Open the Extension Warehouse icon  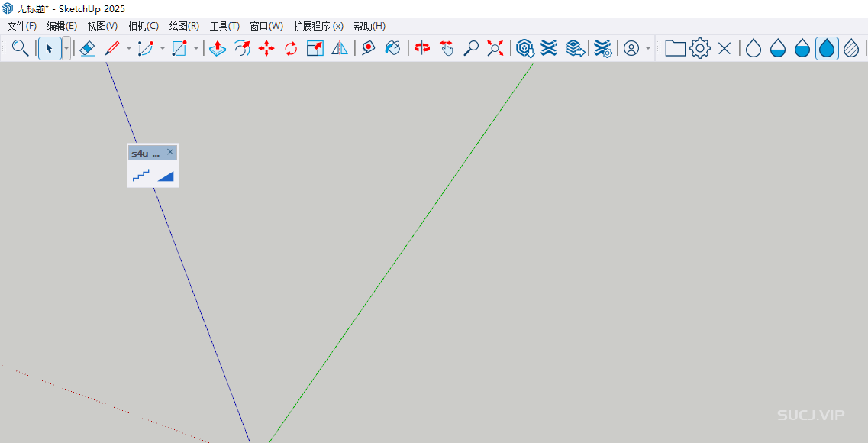549,48
